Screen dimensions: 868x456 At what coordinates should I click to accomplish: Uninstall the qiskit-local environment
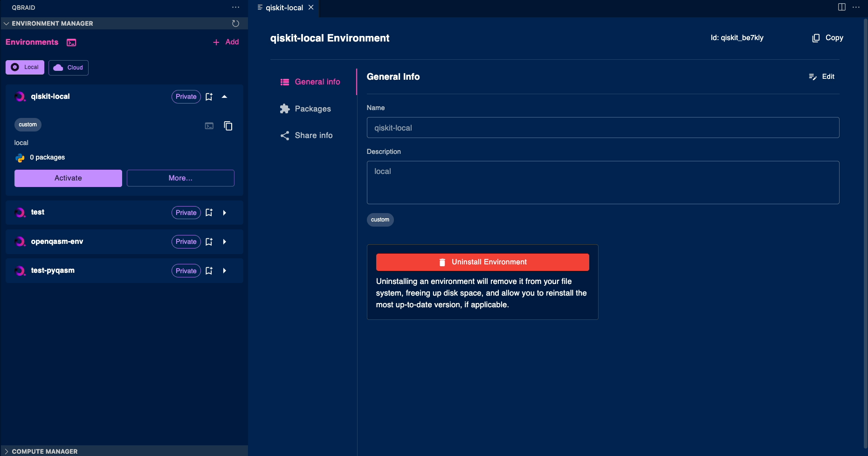point(482,262)
